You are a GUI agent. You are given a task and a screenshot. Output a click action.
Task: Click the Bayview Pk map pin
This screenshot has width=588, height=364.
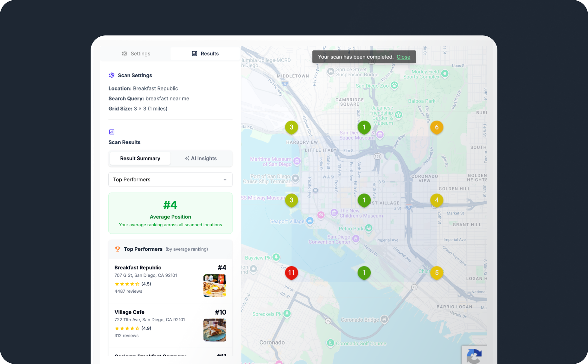(276, 257)
